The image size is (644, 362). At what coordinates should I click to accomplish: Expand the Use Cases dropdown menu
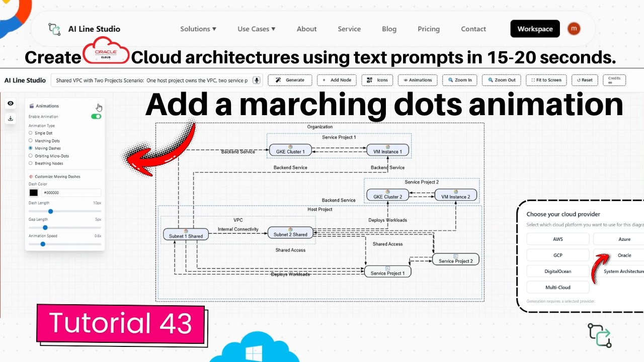(257, 29)
